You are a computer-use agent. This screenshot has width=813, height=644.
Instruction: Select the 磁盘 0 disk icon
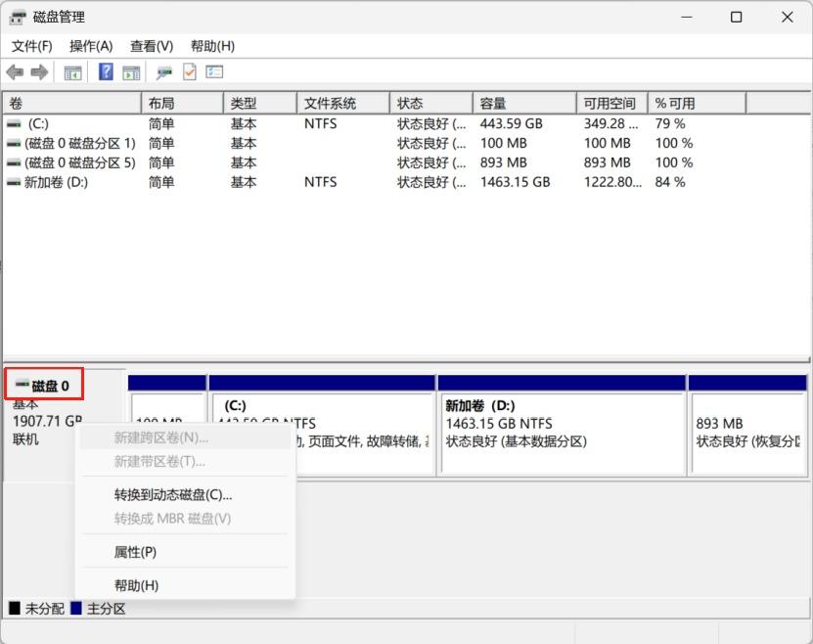pos(23,384)
